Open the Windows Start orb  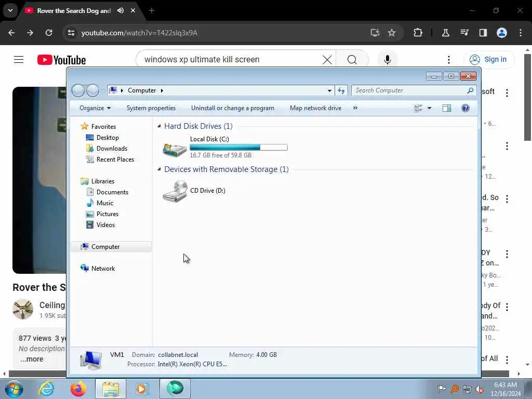point(14,389)
